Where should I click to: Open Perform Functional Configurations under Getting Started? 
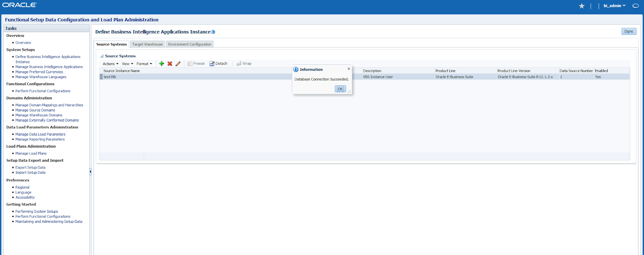click(43, 216)
